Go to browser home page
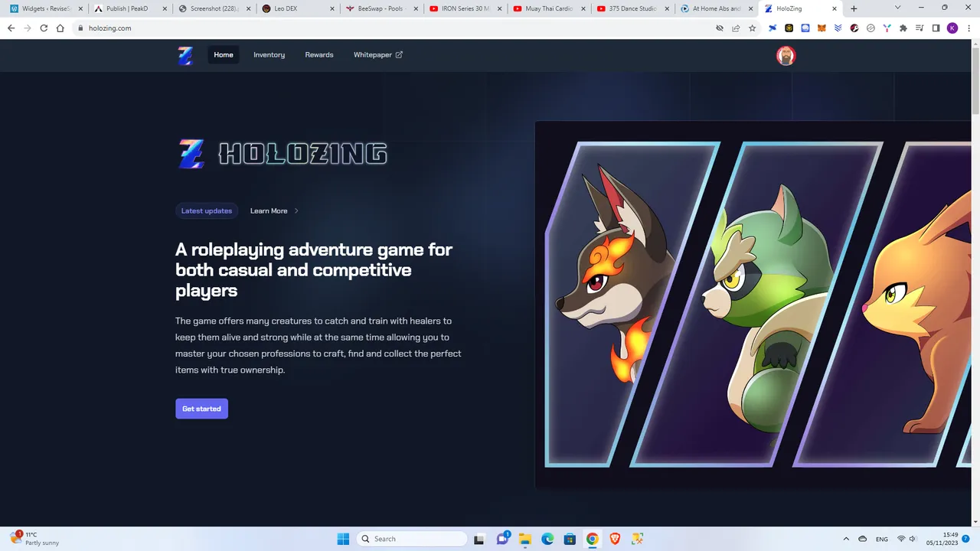The image size is (980, 551). 60,28
